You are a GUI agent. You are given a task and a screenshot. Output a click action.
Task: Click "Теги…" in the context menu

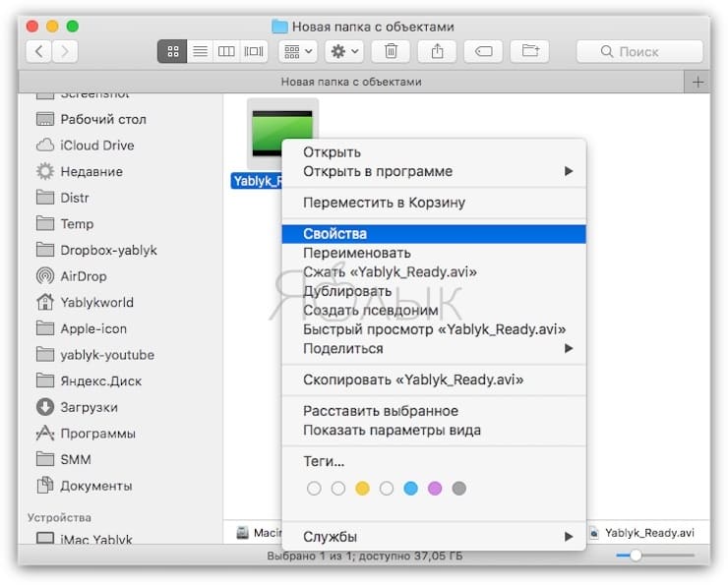(x=324, y=461)
